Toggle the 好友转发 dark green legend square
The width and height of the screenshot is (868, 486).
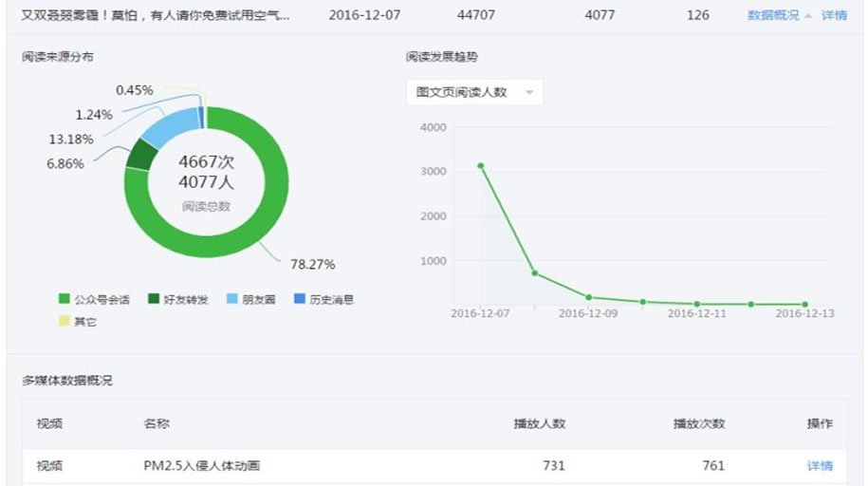[154, 299]
